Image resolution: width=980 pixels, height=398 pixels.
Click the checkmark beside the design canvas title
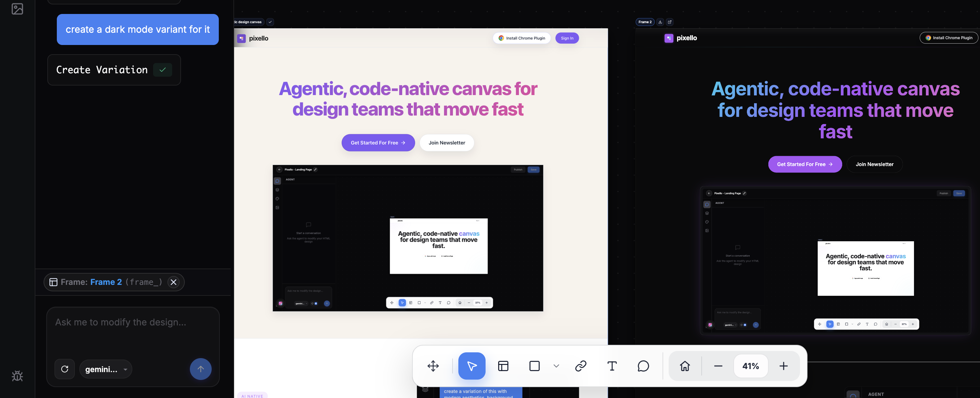click(270, 22)
